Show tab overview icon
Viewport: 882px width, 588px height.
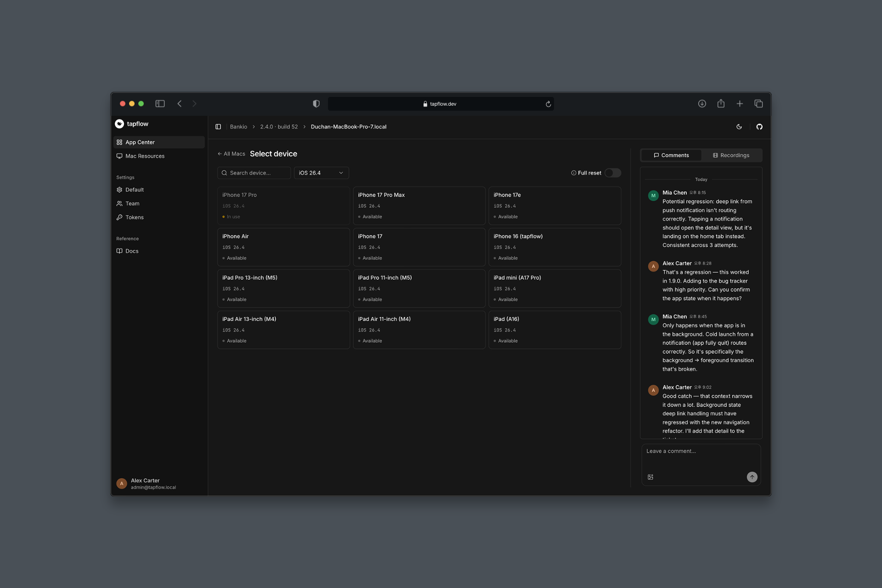coord(758,104)
